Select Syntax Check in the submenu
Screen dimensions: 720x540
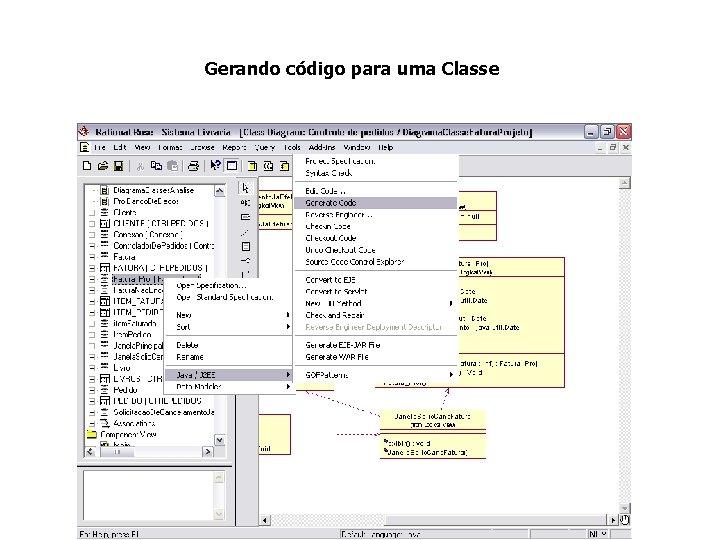(375, 173)
